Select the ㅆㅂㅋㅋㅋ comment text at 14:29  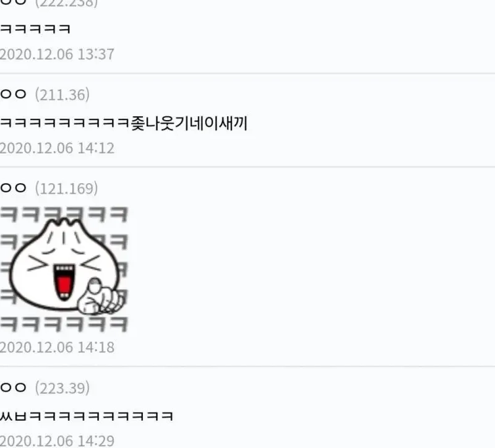click(x=87, y=416)
